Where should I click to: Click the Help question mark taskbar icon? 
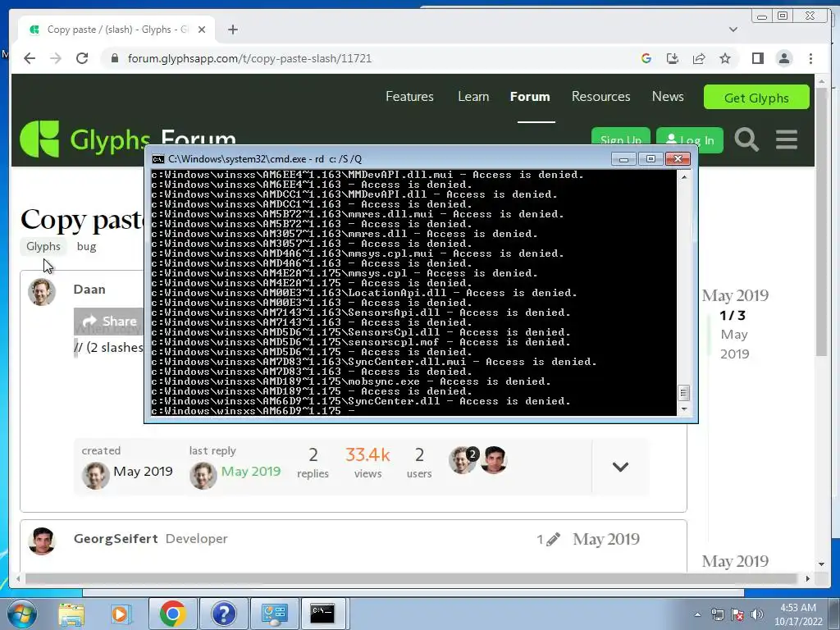[x=223, y=614]
